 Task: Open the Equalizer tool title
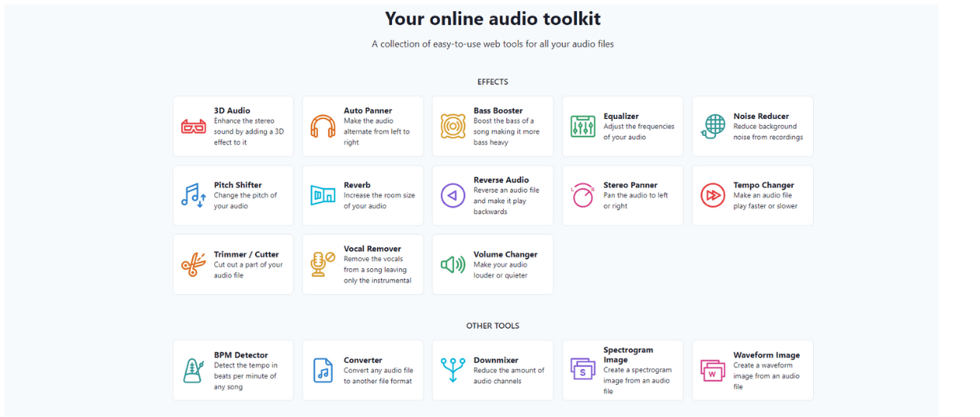coord(621,116)
